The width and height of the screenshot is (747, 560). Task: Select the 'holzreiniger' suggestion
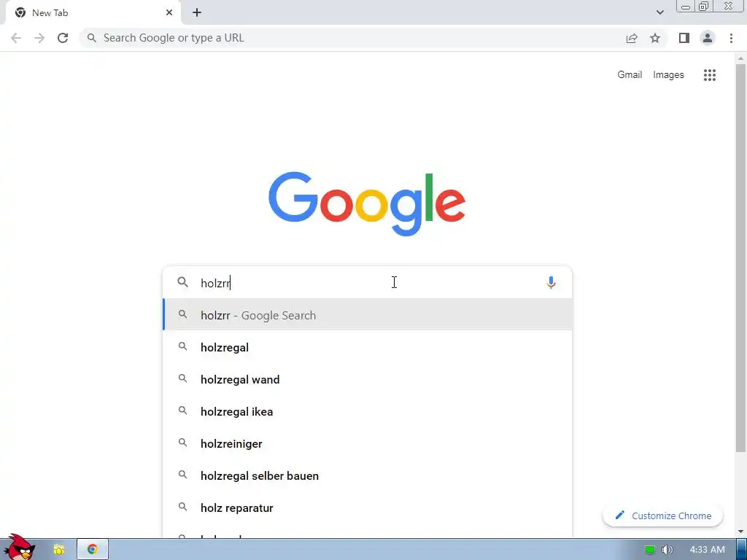[368, 443]
